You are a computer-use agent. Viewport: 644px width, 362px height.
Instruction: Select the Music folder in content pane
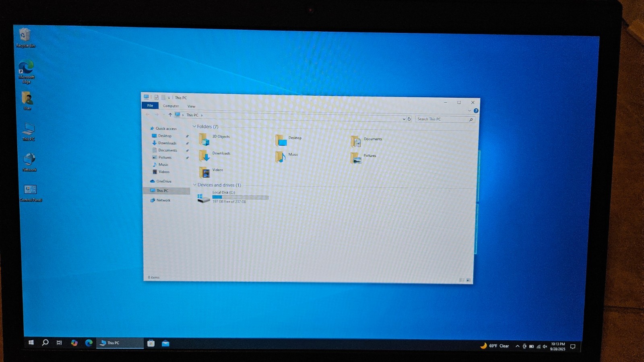[287, 156]
